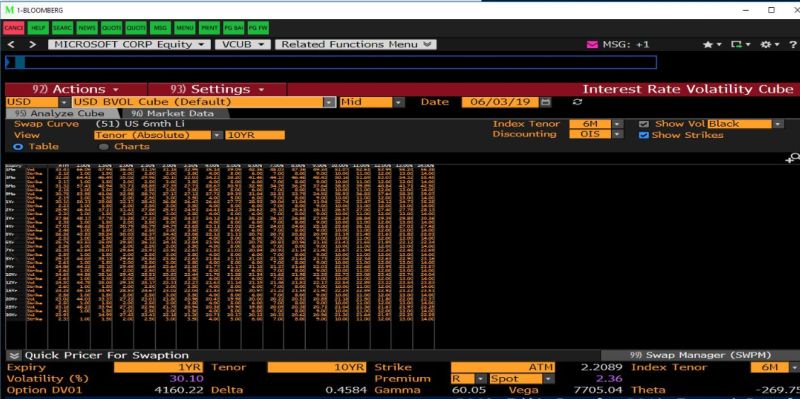Click the refresh arrows icon

coord(577,102)
